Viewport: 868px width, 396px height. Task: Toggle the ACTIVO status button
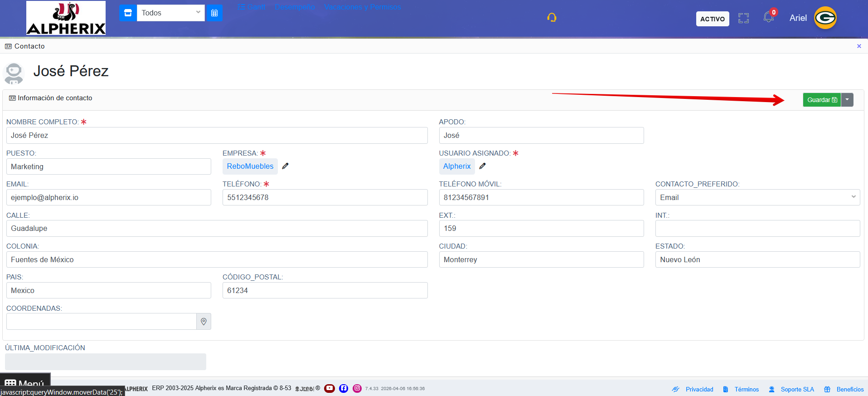pos(712,19)
